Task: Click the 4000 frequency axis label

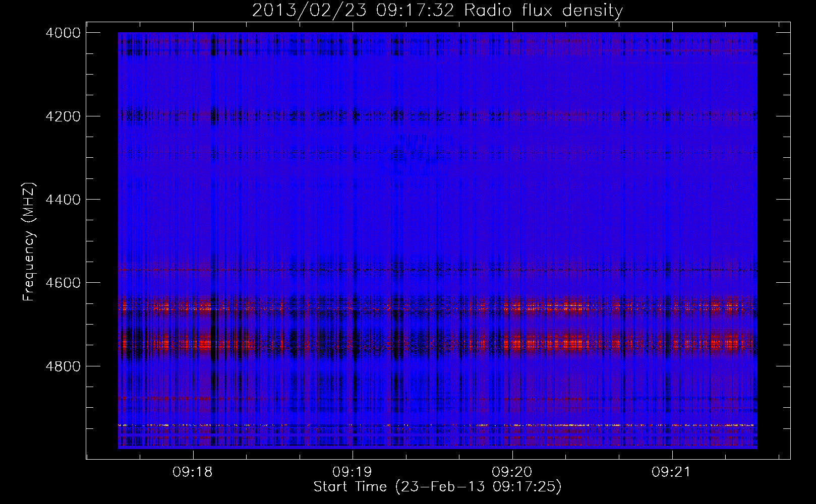Action: coord(63,33)
